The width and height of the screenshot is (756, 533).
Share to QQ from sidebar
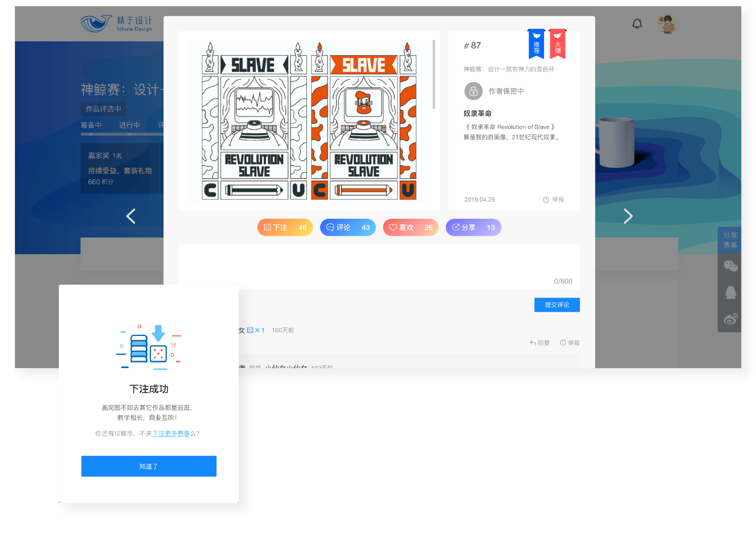pos(731,293)
